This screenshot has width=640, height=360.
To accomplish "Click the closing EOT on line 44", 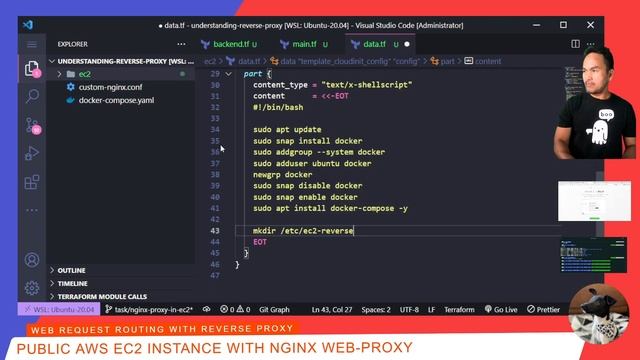I will point(260,242).
